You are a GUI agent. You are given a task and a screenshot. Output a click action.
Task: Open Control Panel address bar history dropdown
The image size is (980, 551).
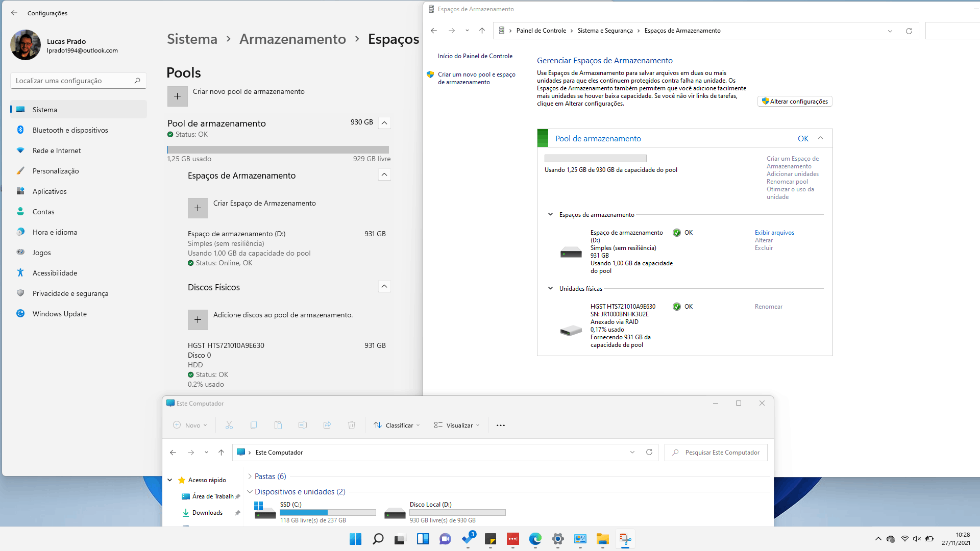[x=890, y=31]
